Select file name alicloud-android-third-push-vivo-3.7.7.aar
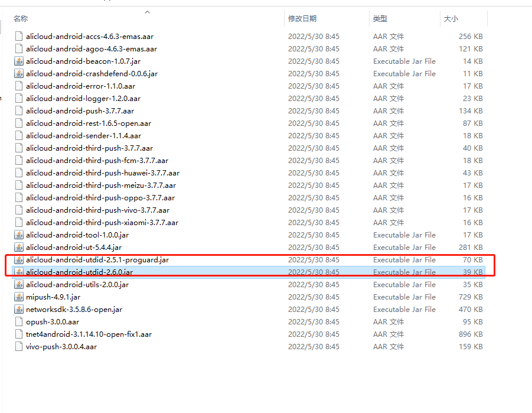 [97, 210]
